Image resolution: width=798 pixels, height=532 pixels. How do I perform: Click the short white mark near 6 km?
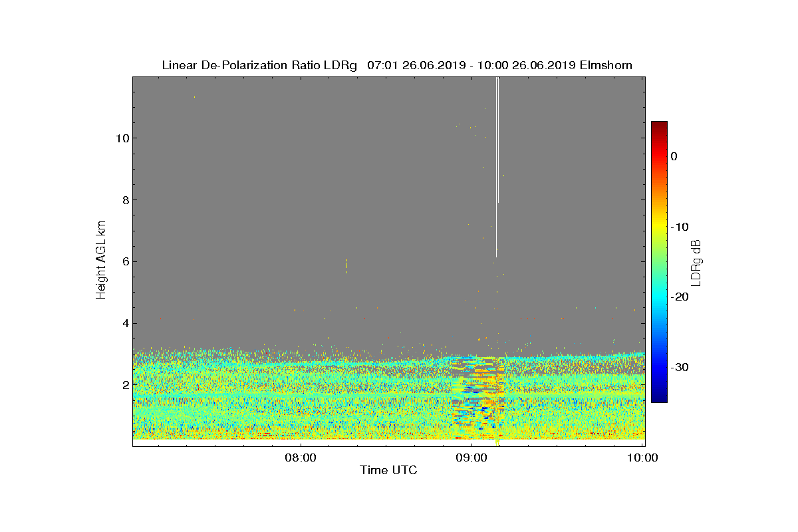[x=346, y=266]
